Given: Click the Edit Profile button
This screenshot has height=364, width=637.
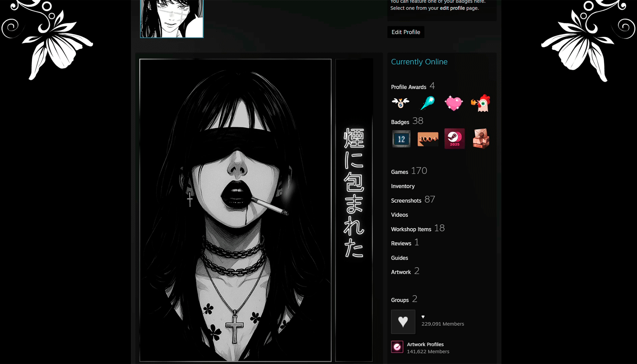Looking at the screenshot, I should click(x=406, y=32).
